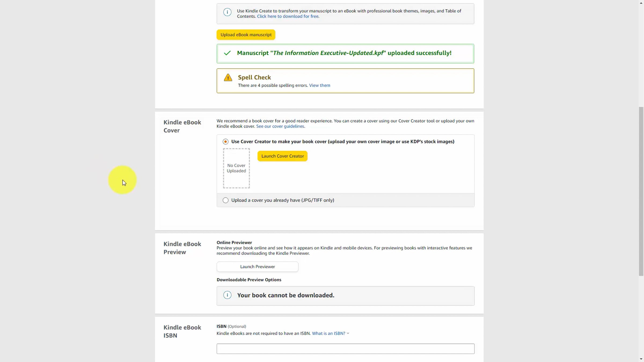Open the What is an ISBN link
644x362 pixels.
click(x=328, y=333)
